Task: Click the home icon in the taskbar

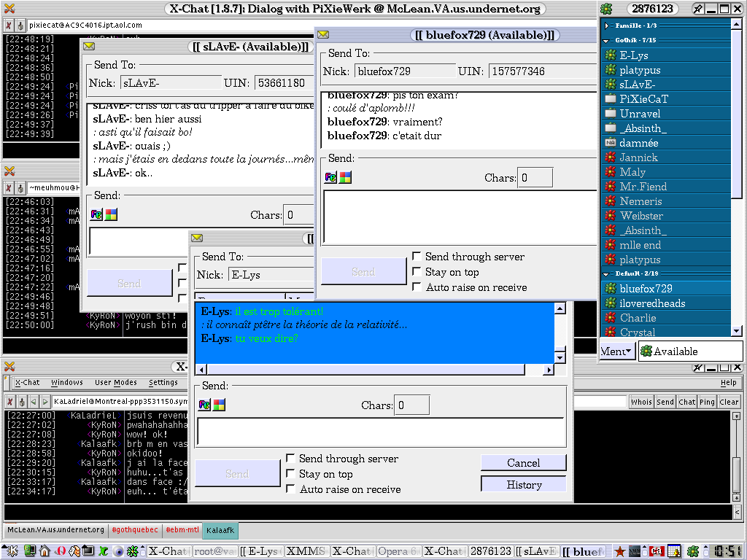Action: tap(44, 551)
